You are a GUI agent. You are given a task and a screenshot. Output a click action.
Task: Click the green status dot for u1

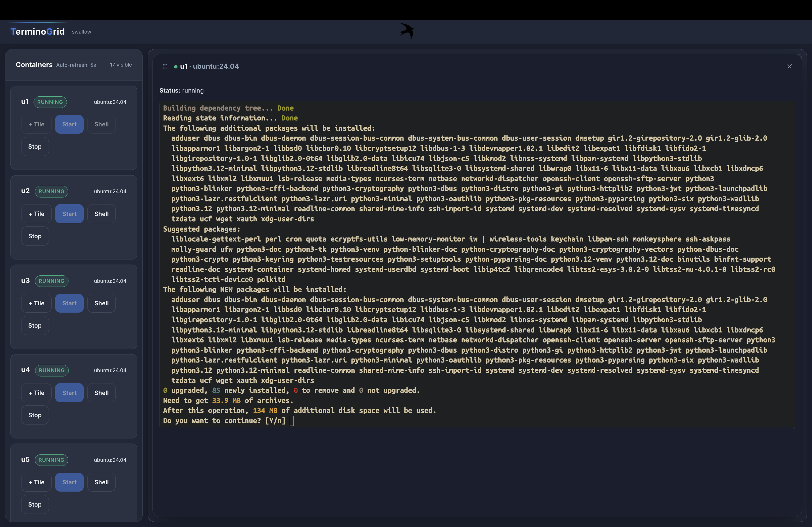tap(176, 67)
